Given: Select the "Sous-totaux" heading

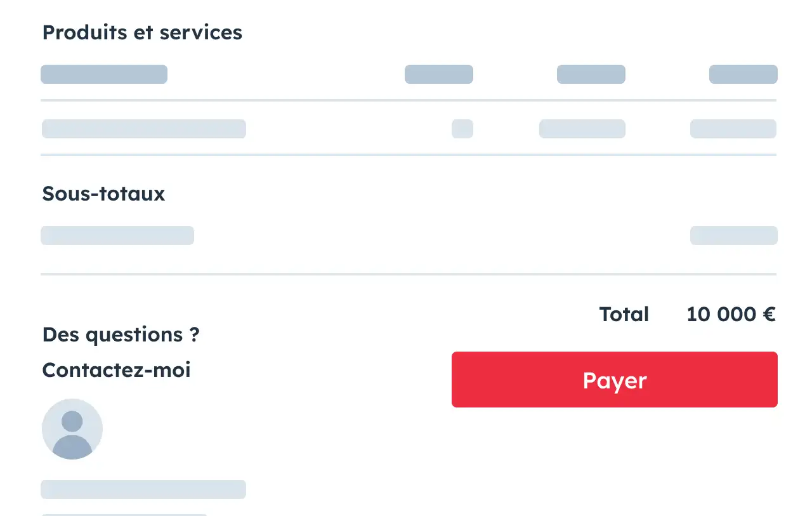Looking at the screenshot, I should (103, 194).
